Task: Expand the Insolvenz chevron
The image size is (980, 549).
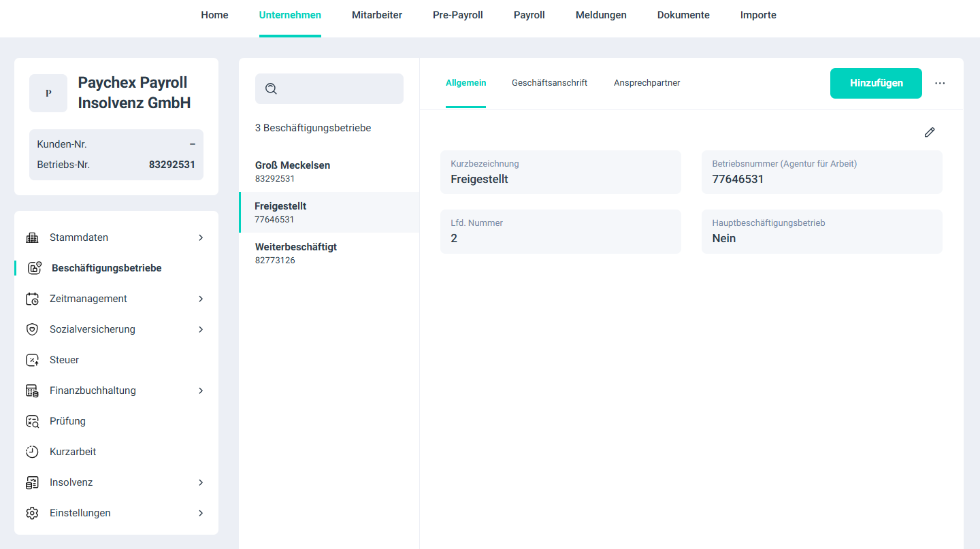Action: pyautogui.click(x=201, y=482)
